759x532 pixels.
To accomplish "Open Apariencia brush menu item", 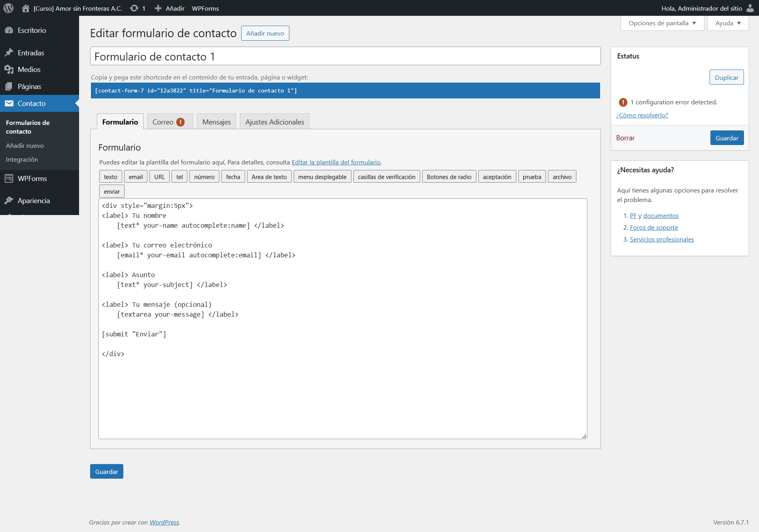I will coord(34,201).
